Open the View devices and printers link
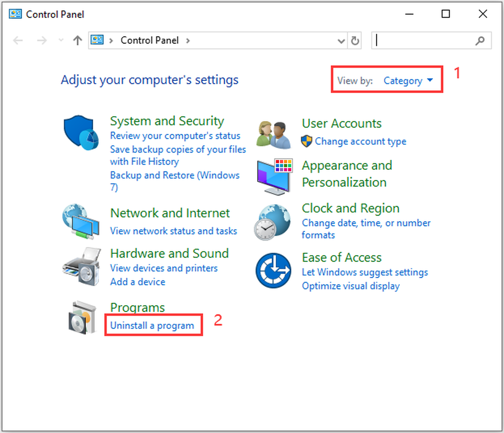This screenshot has width=504, height=433. coord(164,268)
